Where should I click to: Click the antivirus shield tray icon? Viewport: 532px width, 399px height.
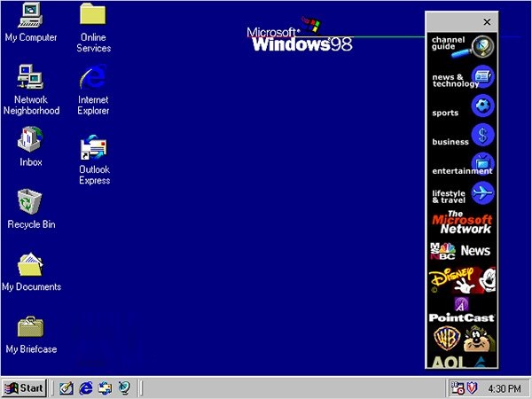472,387
